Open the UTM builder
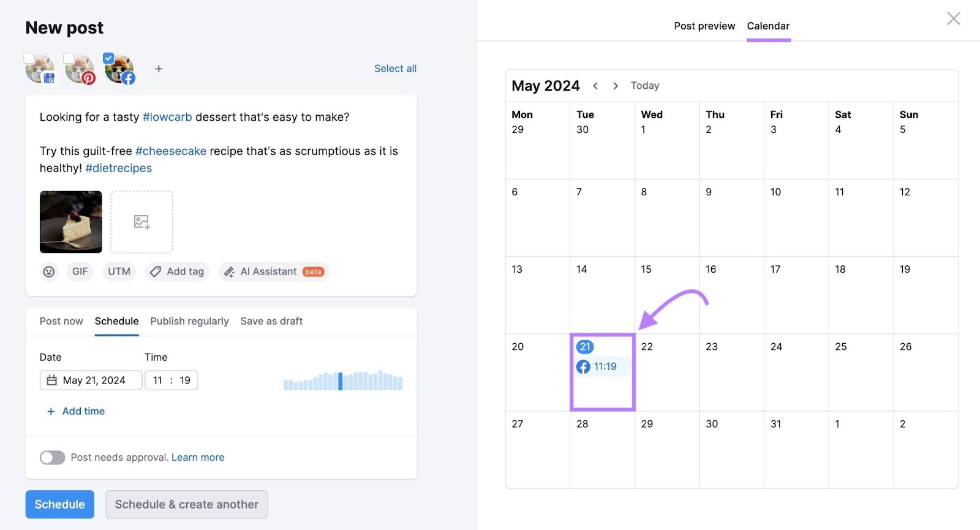Screen dimensions: 980x530 [x=118, y=271]
